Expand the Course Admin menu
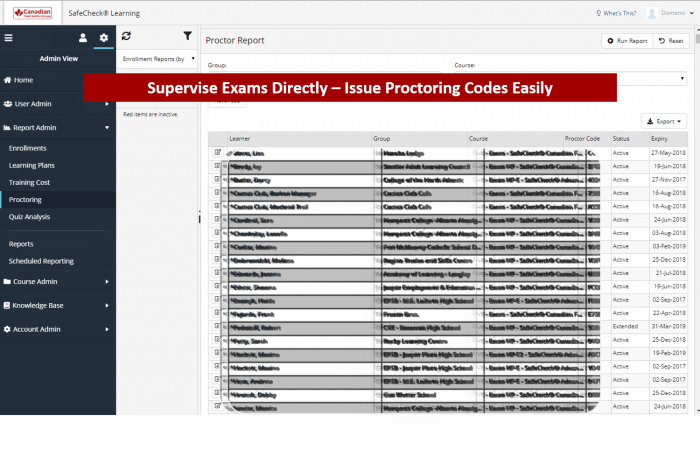Viewport: 700px width, 451px height. click(x=58, y=282)
